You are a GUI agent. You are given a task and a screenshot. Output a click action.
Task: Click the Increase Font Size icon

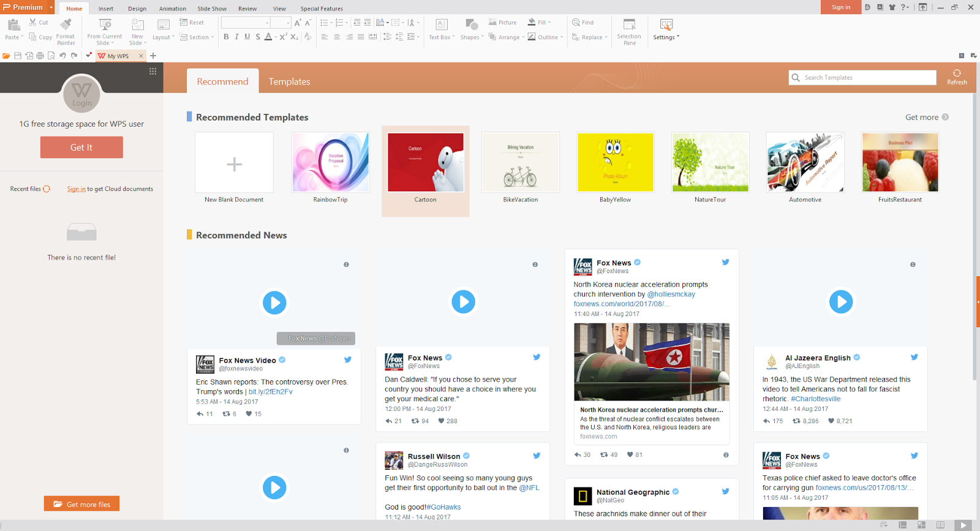point(298,23)
